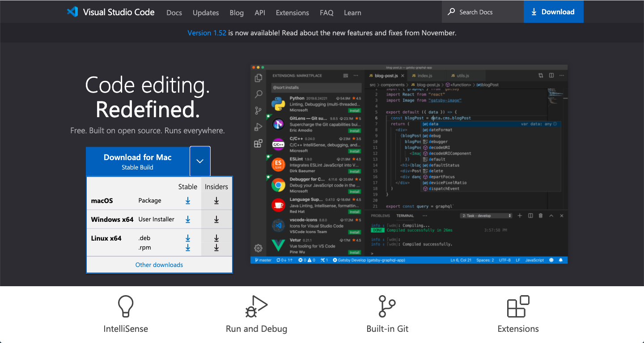
Task: Click the settings gear in screenshot activity bar
Action: point(258,248)
